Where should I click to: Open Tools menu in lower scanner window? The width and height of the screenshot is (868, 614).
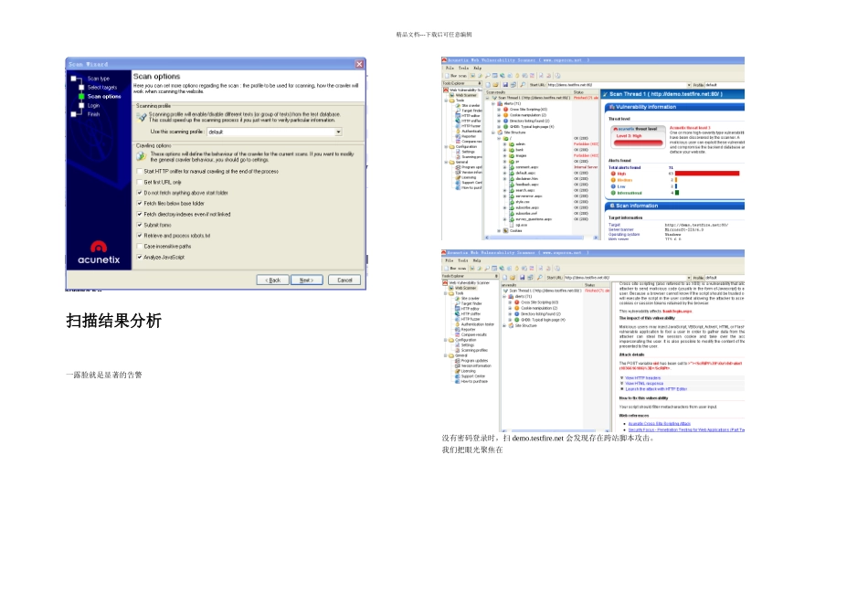tap(463, 260)
